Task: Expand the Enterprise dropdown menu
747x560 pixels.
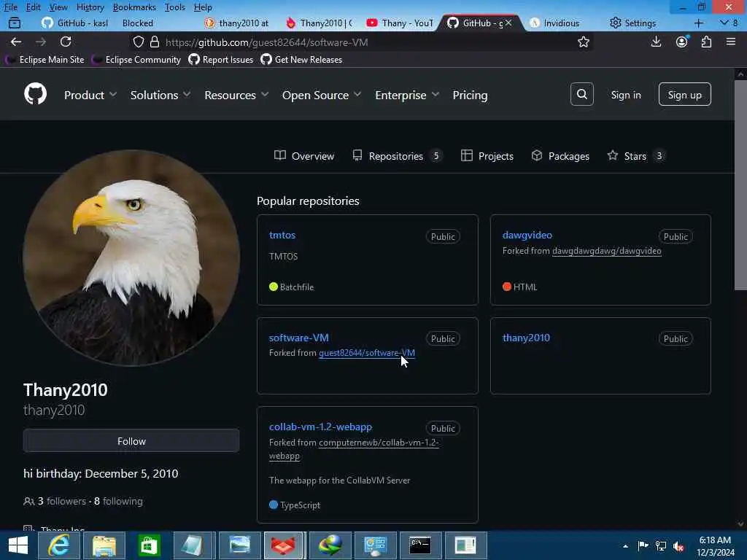Action: point(407,95)
